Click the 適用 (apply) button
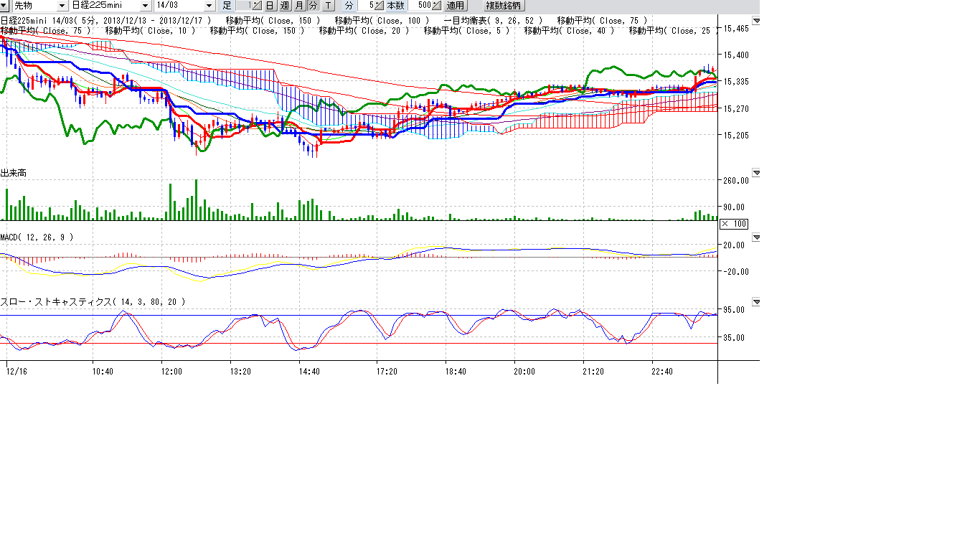 point(456,6)
